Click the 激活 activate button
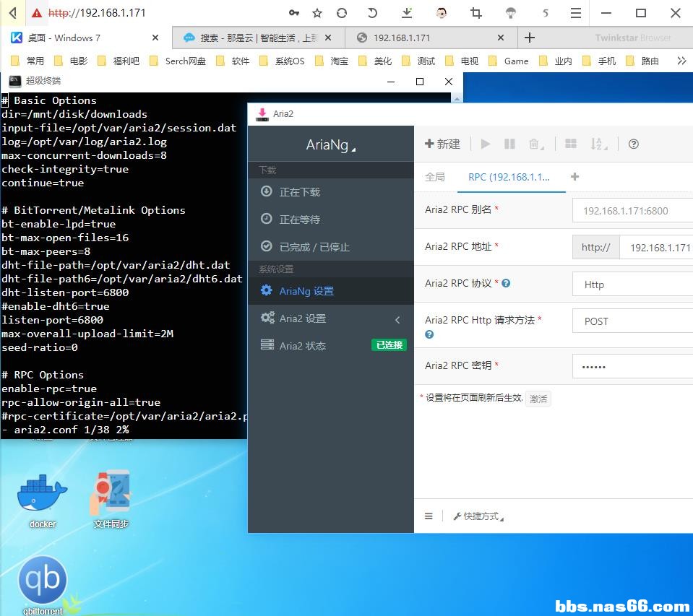The image size is (693, 616). click(x=538, y=398)
